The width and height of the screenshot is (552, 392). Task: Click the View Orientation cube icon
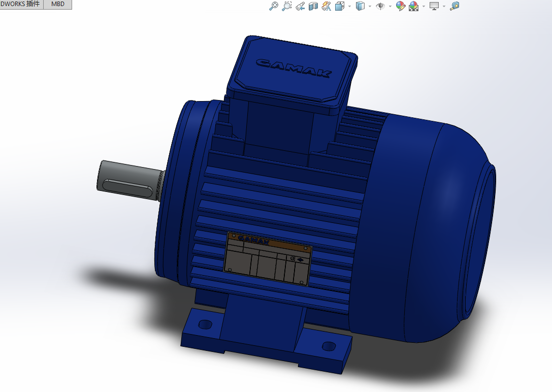coord(340,6)
